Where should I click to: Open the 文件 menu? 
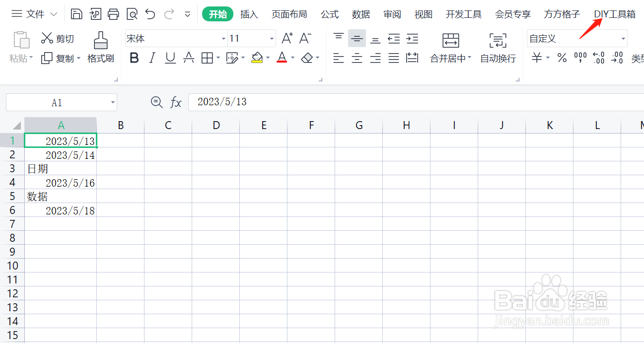[x=34, y=14]
